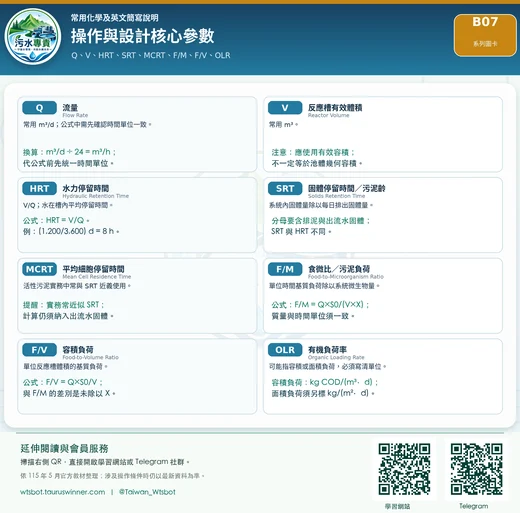Screen dimensions: 520x513
Task: Select the F/V label badge
Action: point(39,350)
